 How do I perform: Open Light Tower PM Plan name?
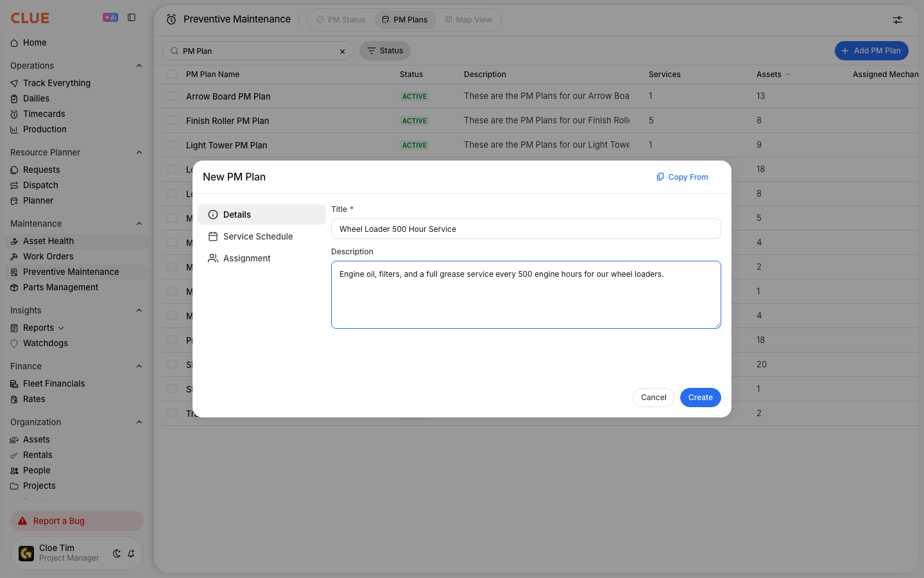click(227, 145)
